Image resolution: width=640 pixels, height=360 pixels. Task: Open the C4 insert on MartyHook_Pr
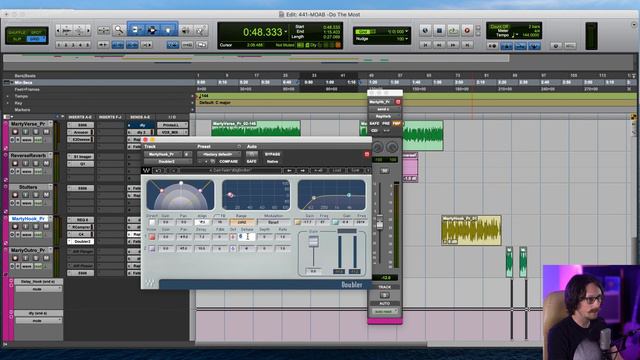pyautogui.click(x=81, y=234)
